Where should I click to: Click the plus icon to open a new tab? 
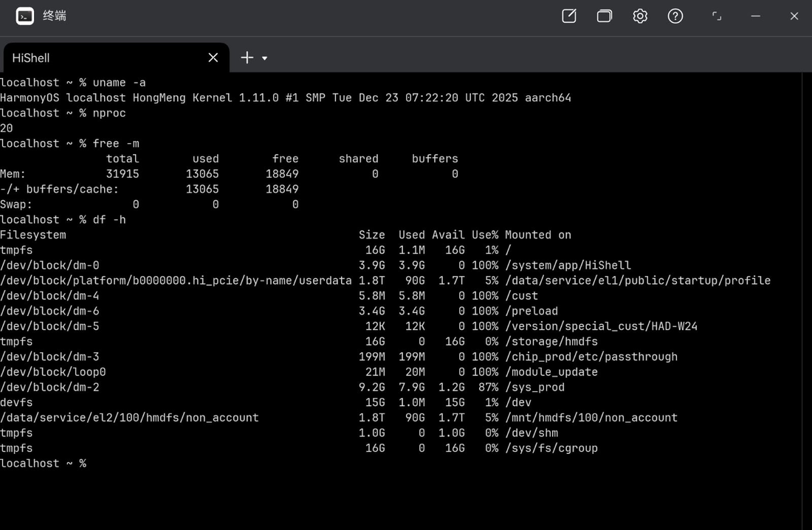pyautogui.click(x=248, y=57)
